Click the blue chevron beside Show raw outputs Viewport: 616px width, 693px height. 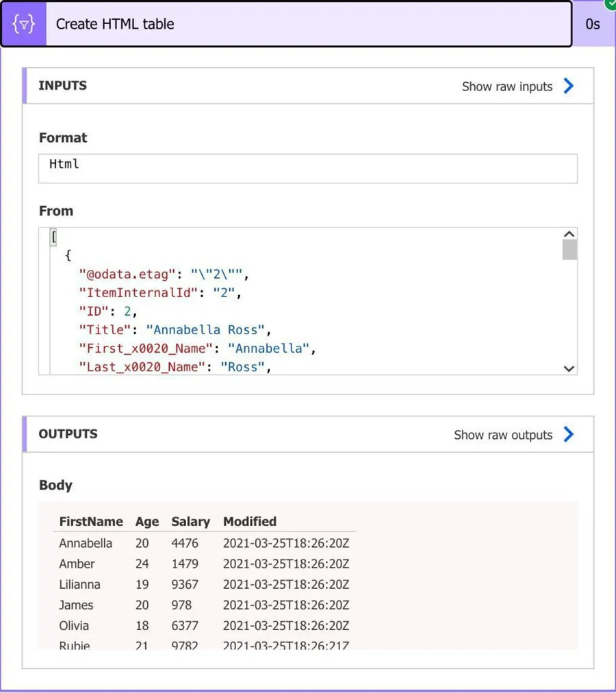coord(568,435)
